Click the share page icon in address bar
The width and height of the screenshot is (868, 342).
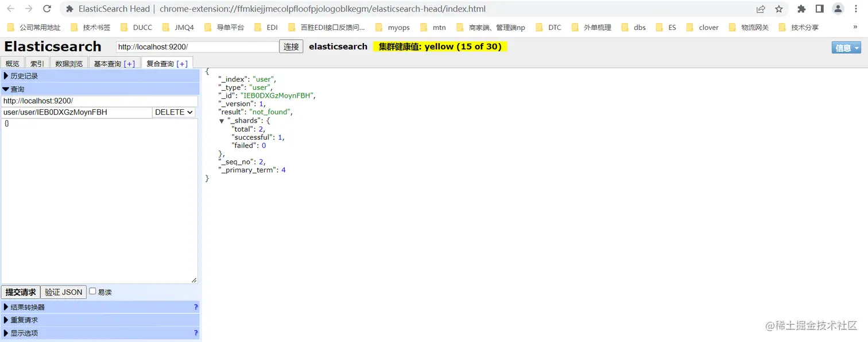point(761,9)
